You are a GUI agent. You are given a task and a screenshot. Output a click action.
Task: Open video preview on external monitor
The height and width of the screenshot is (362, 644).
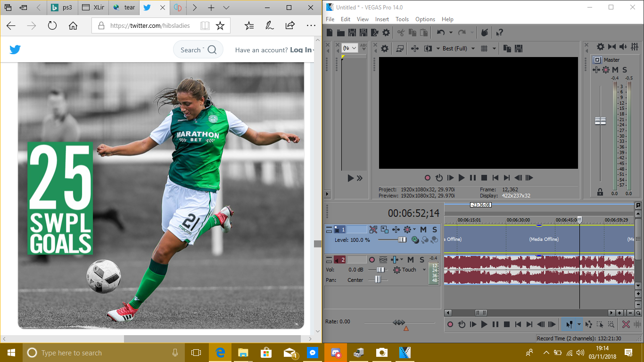[400, 49]
